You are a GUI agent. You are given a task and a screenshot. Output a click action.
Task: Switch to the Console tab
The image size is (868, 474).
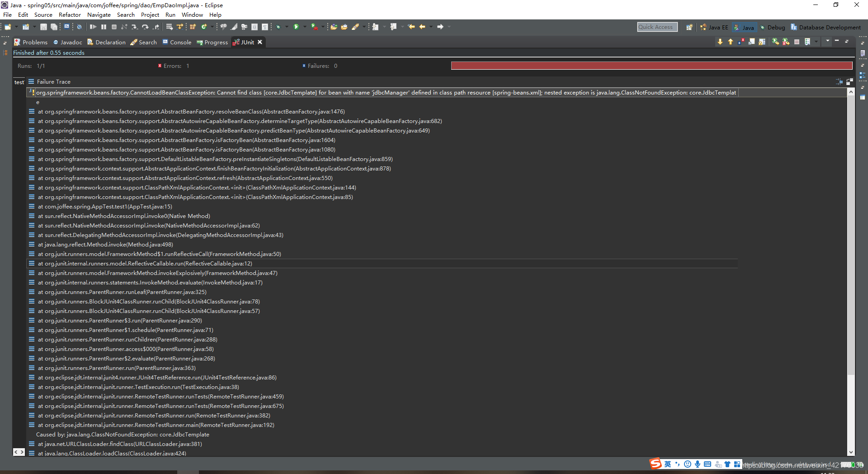pyautogui.click(x=180, y=42)
